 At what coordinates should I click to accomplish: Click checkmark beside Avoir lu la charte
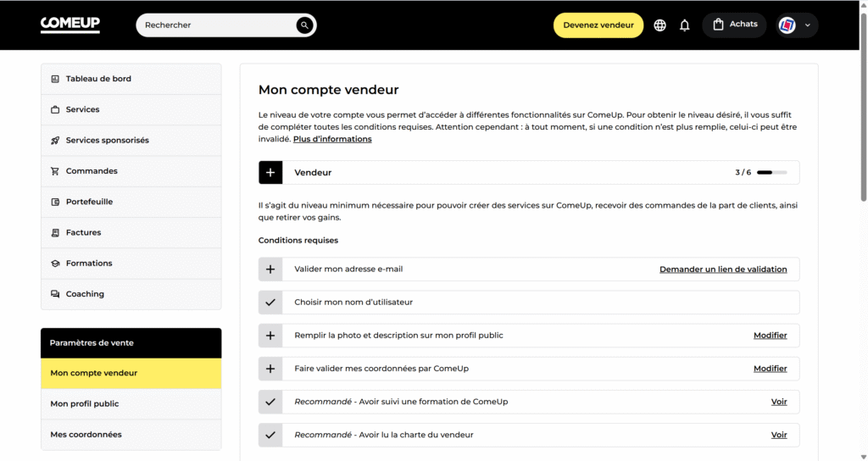pos(270,435)
